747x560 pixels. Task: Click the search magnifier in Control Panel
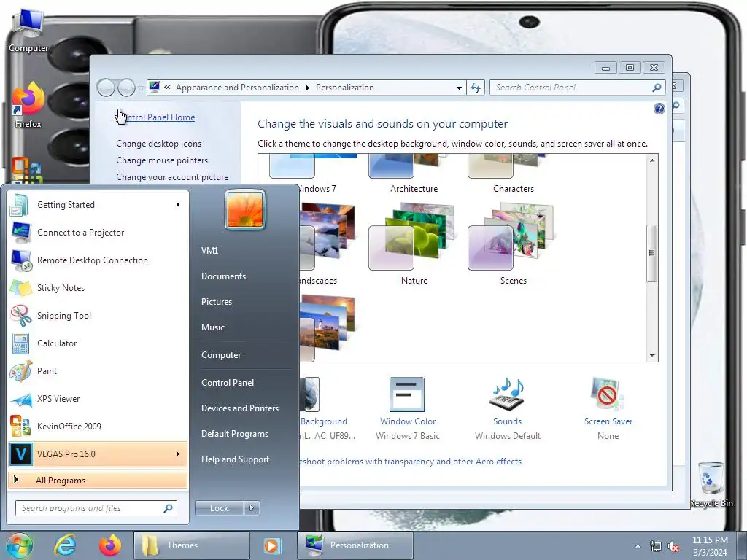point(657,87)
